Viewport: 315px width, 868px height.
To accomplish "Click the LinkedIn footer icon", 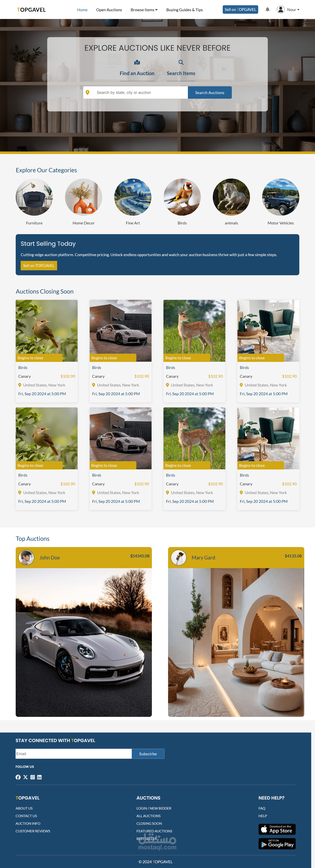I will (39, 777).
